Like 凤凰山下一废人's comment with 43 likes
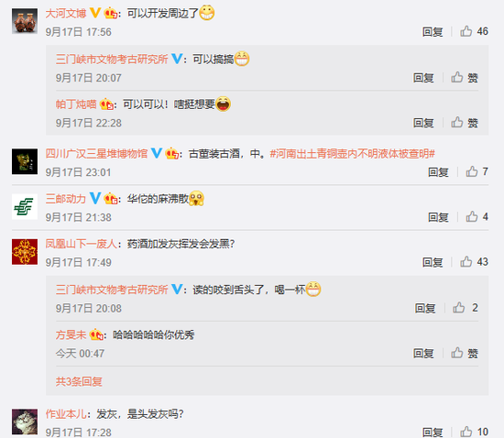 (474, 262)
